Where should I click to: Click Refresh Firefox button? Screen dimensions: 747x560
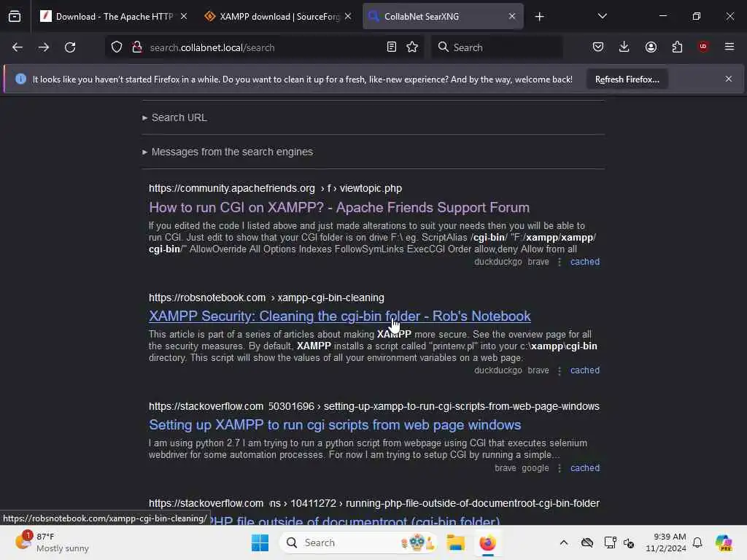[627, 79]
